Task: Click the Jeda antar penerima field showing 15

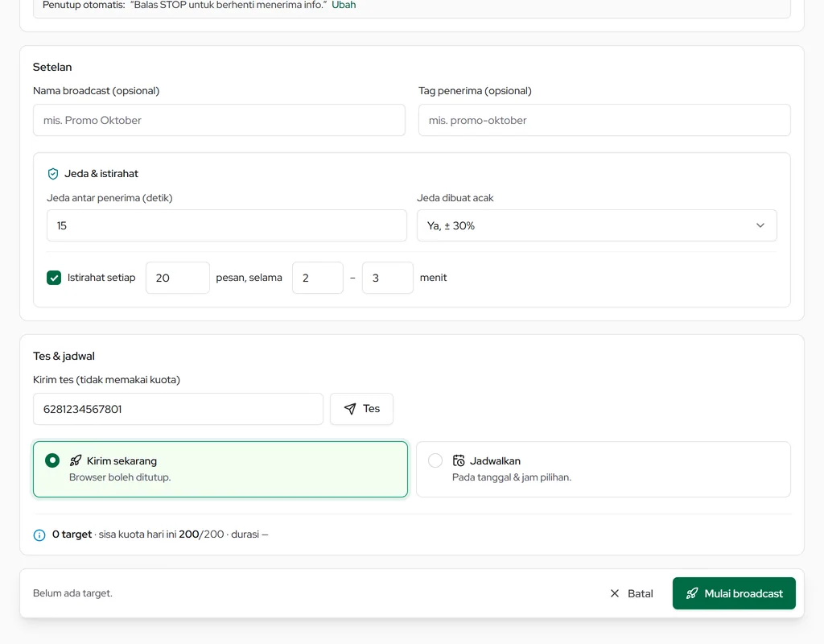Action: [226, 225]
